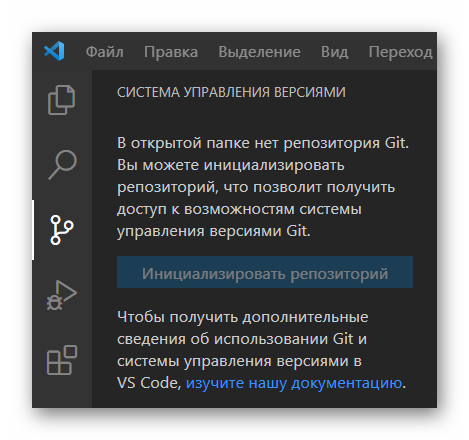
Task: Click the СИСТЕМА УПРАВЛЕНИЯ ВЕРСИЯМИ panel header
Action: pyautogui.click(x=231, y=92)
